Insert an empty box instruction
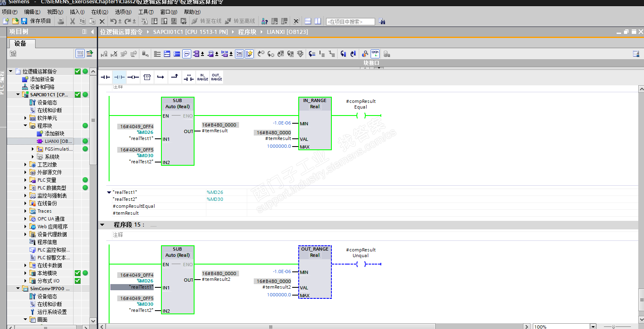 coord(147,77)
